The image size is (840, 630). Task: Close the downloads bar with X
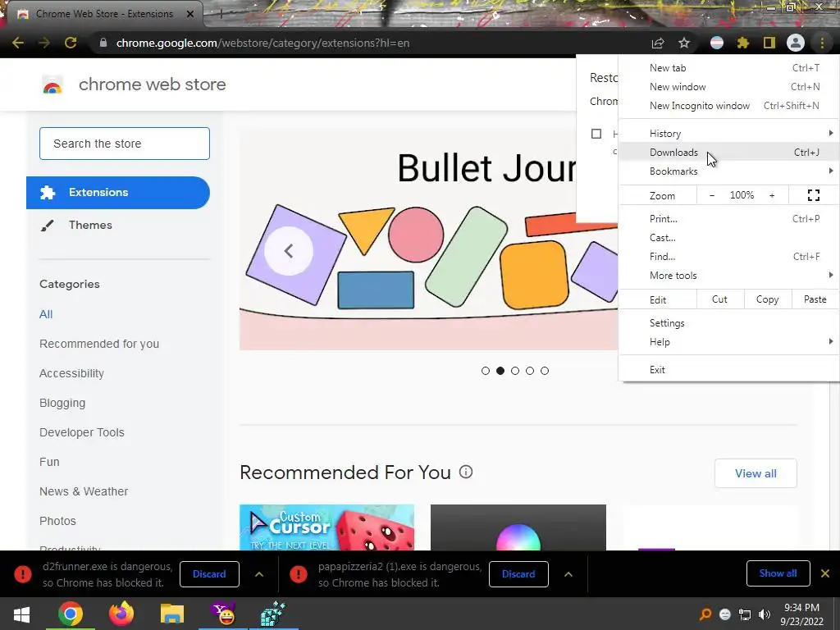pyautogui.click(x=825, y=573)
